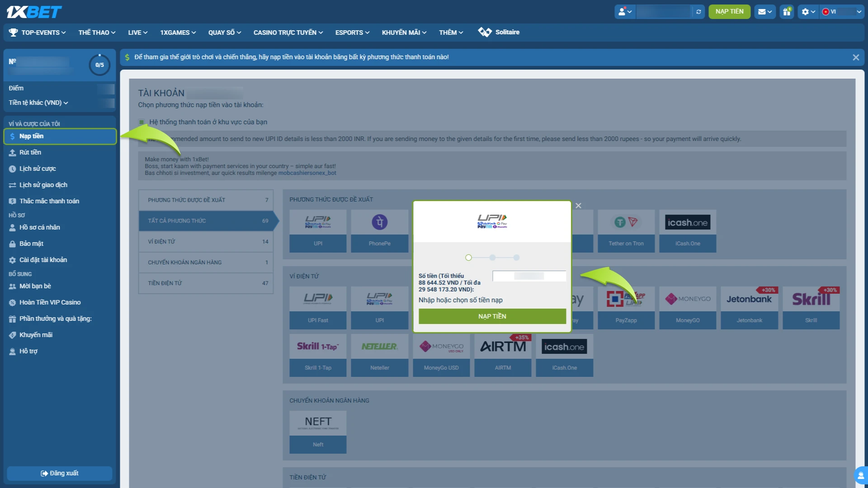Choose the Jetonbank payment method
This screenshot has width=868, height=488.
click(x=749, y=308)
